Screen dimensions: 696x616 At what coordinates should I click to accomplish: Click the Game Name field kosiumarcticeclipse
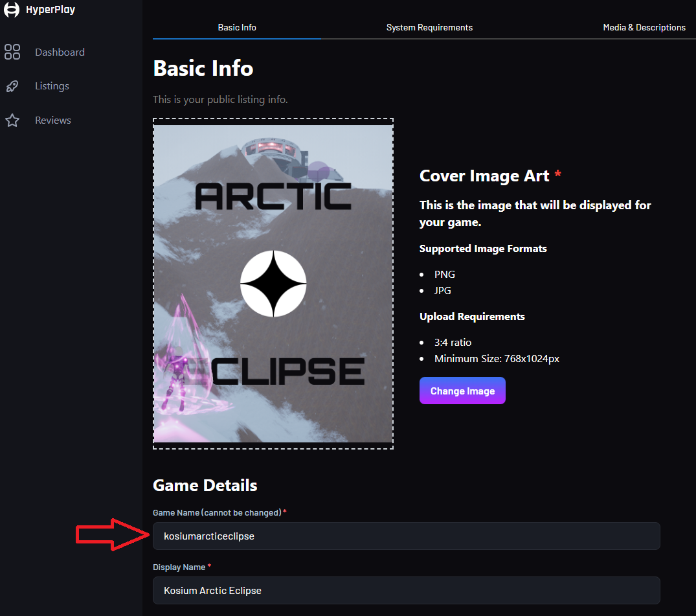point(406,536)
